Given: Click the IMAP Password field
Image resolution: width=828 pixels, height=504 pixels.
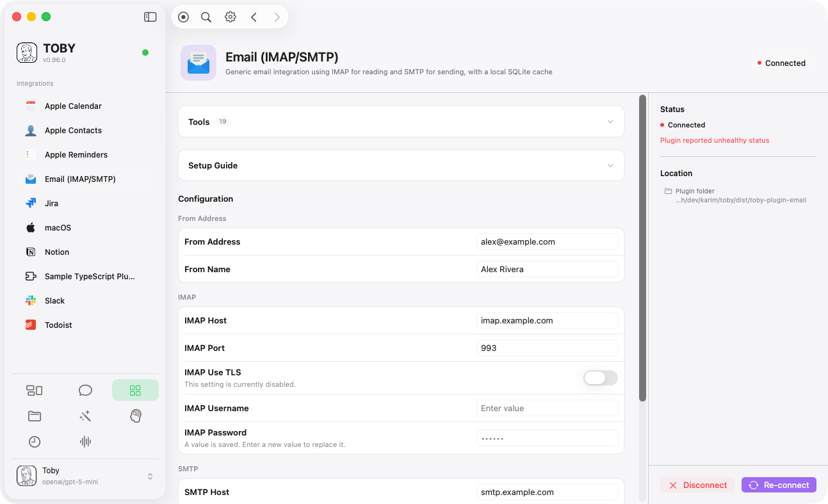Looking at the screenshot, I should click(x=548, y=439).
